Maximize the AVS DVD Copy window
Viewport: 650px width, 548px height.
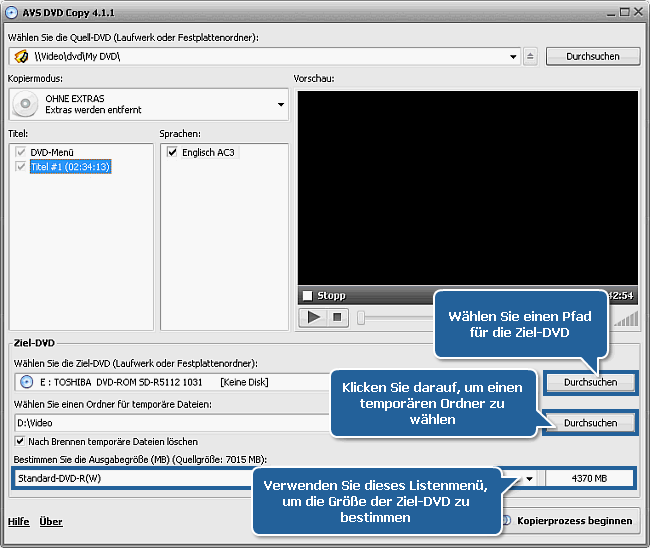[624, 12]
